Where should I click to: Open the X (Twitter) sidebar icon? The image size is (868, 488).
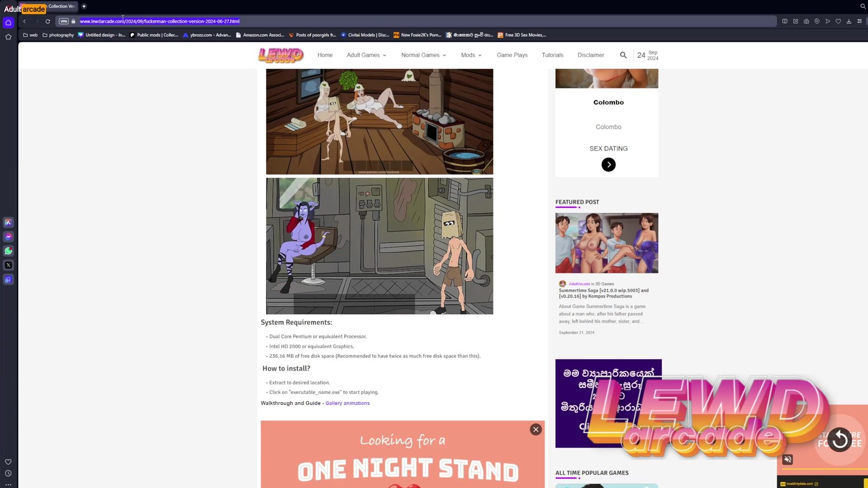pos(8,265)
